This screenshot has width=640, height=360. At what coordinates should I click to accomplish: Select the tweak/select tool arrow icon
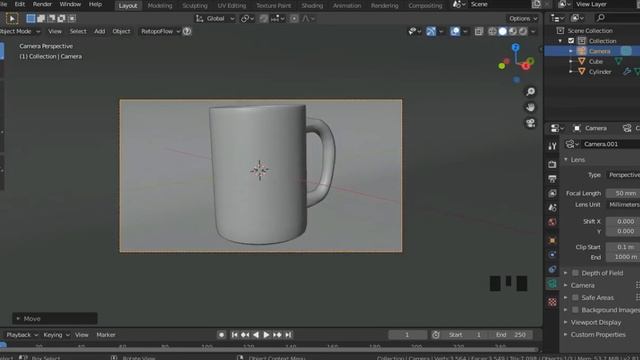tap(12, 19)
